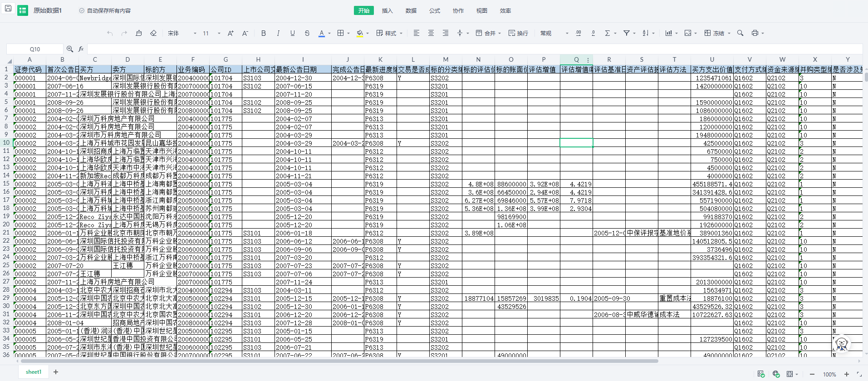Switch to the 插入 tab
Image resolution: width=868 pixels, height=381 pixels.
pyautogui.click(x=387, y=10)
